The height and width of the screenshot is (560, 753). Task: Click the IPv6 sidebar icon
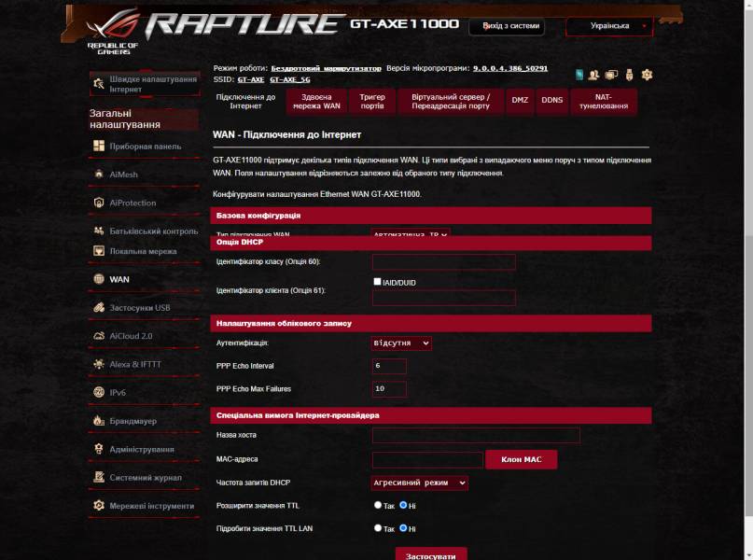coord(99,392)
